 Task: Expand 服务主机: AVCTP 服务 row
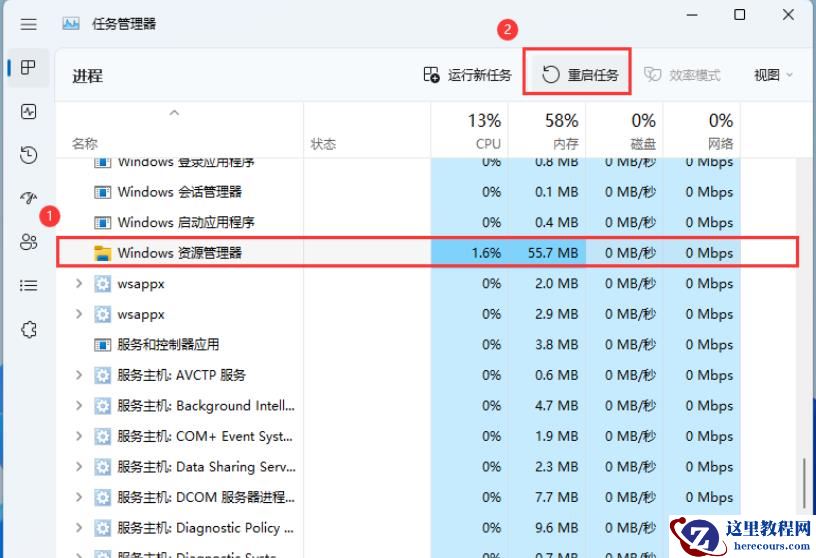point(79,375)
